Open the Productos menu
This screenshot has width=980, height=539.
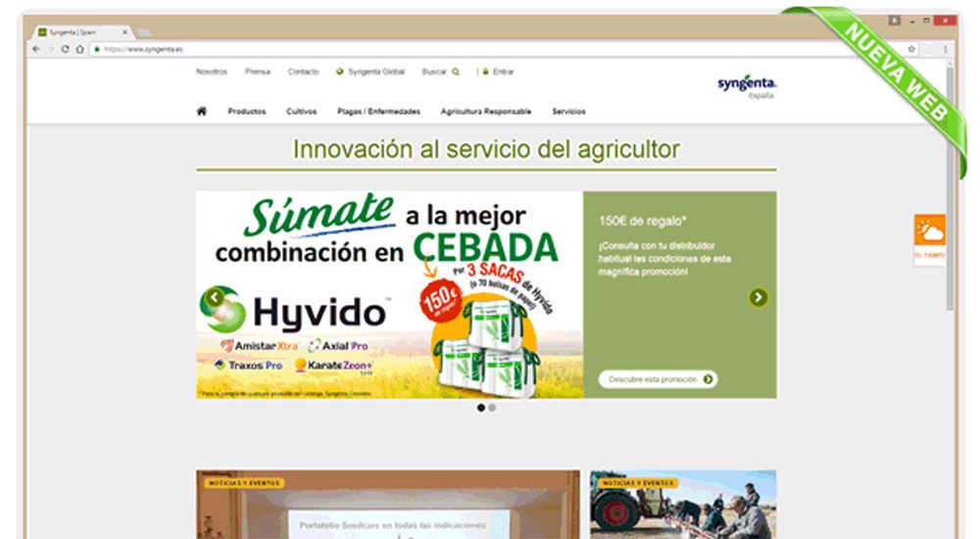point(247,112)
